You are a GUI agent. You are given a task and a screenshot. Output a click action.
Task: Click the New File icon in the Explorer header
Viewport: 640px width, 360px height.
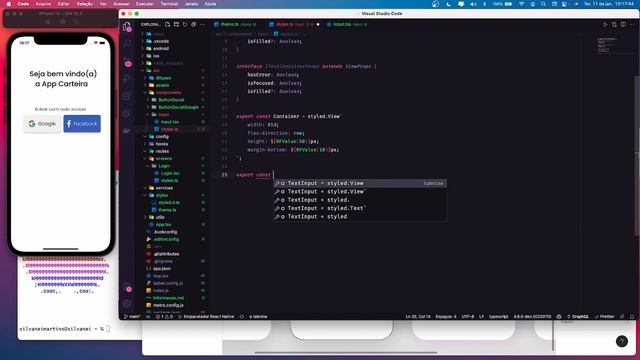(167, 24)
